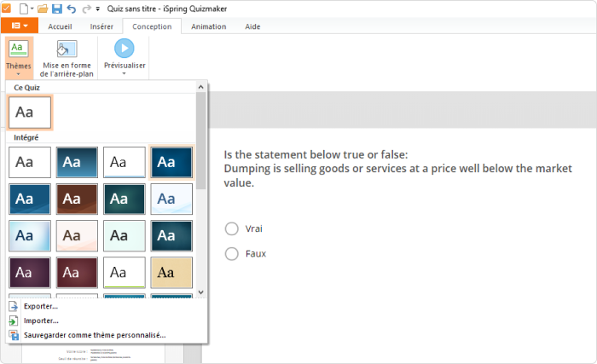
Task: Select the Faux radio button
Action: pyautogui.click(x=231, y=253)
